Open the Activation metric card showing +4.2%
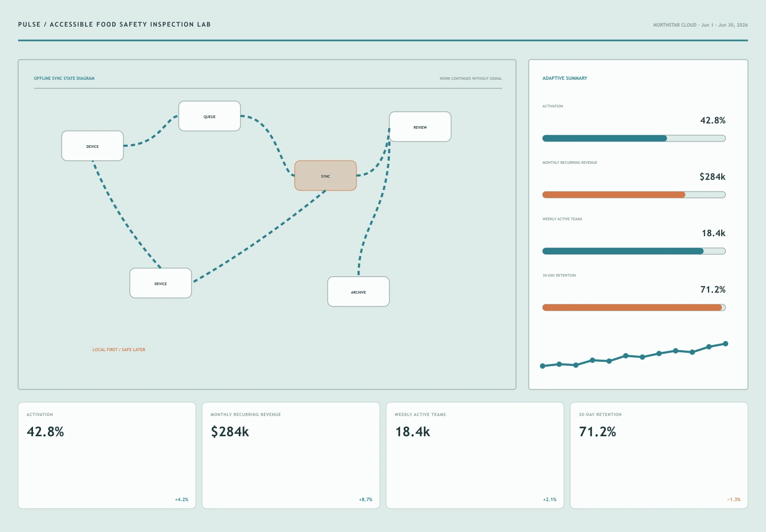 pos(107,455)
